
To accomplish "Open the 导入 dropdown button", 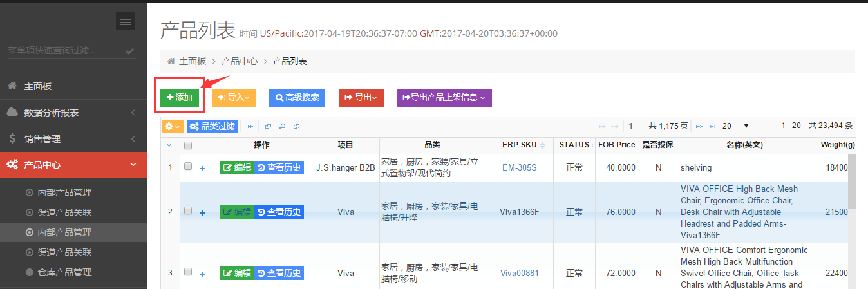I will click(x=234, y=97).
